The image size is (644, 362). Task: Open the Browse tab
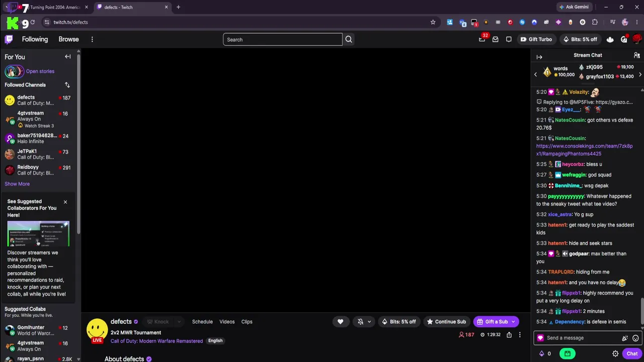pos(68,39)
